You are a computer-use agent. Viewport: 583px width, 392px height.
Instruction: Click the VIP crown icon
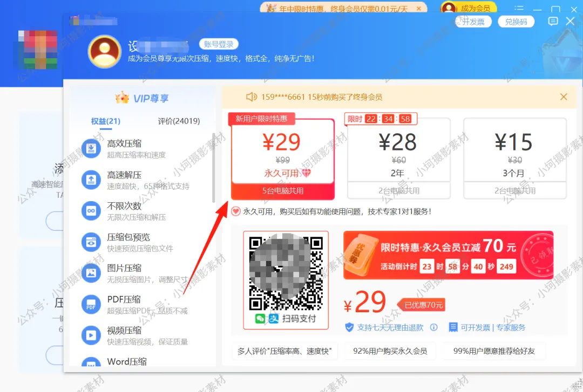[x=122, y=98]
